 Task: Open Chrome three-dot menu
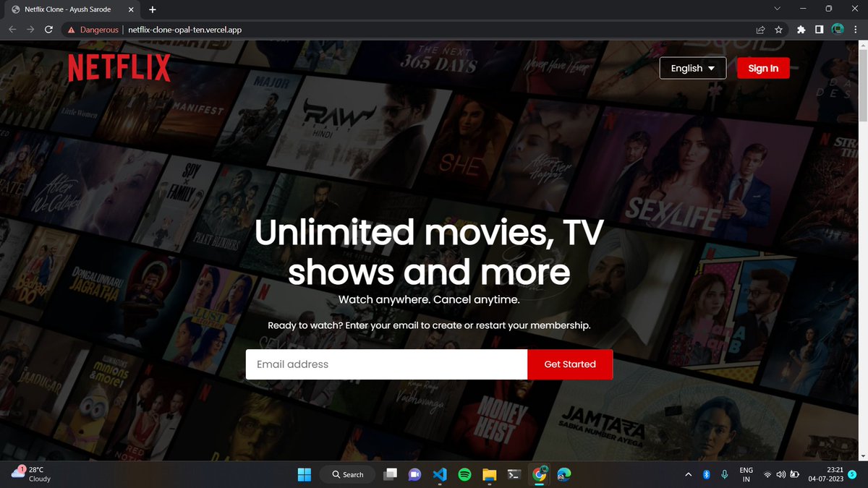click(856, 30)
